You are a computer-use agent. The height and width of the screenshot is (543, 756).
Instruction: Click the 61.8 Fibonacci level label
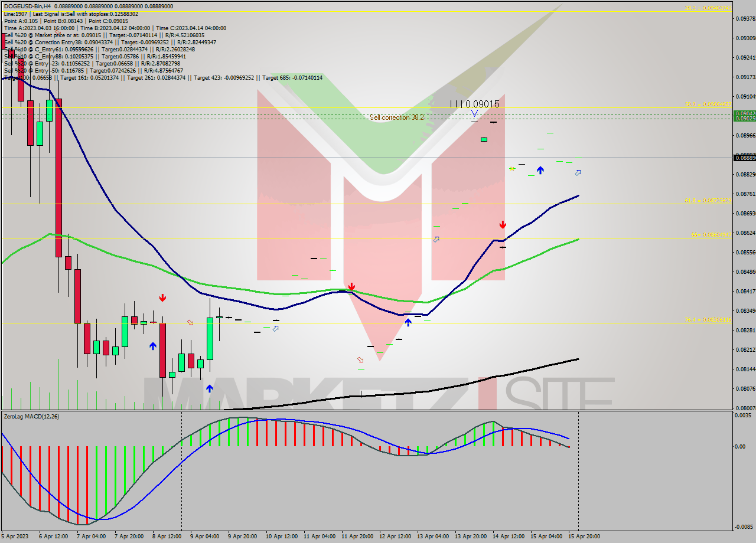point(708,201)
